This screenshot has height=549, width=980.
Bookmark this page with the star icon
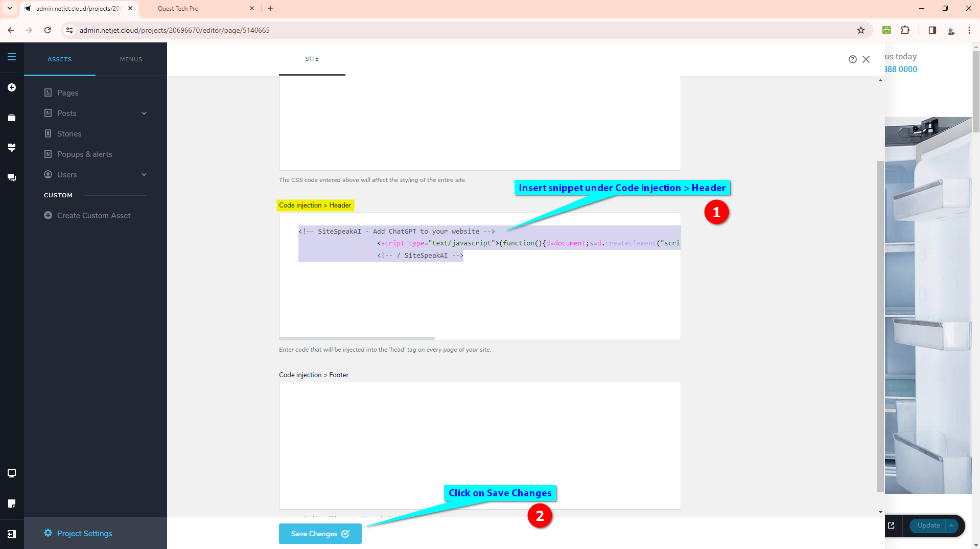click(x=861, y=30)
